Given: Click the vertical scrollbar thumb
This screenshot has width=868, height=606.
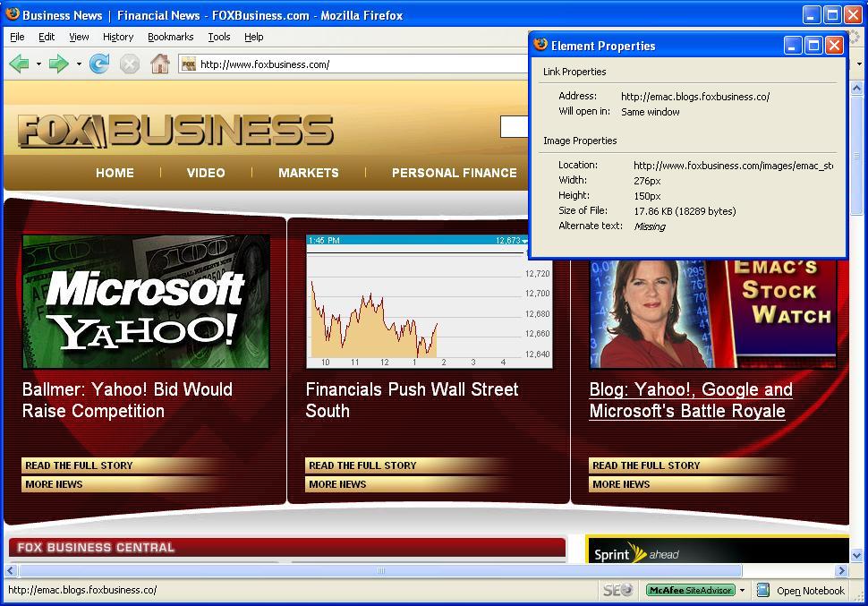Looking at the screenshot, I should [x=856, y=155].
